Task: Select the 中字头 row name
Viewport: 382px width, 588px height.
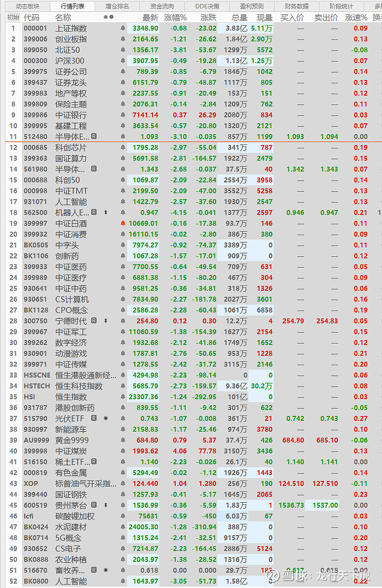Action: point(67,245)
